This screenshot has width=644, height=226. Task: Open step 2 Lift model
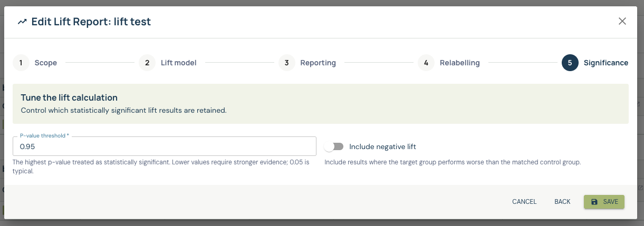click(168, 63)
